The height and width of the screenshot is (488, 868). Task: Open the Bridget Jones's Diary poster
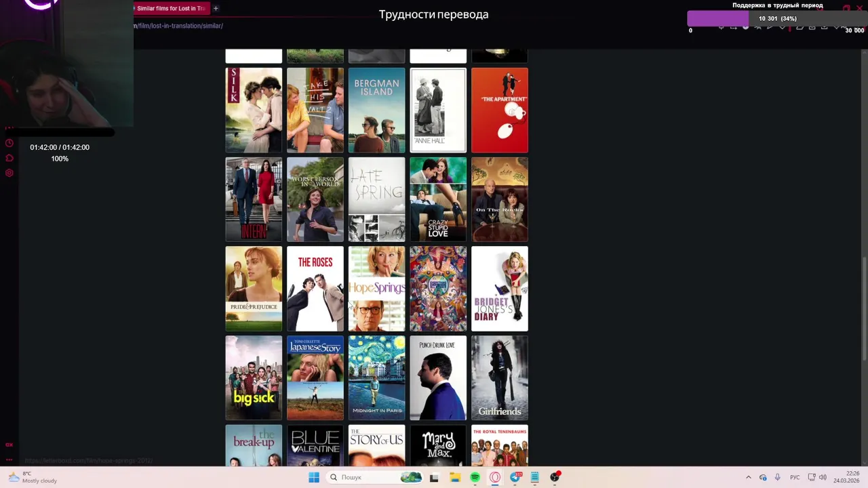(x=500, y=289)
